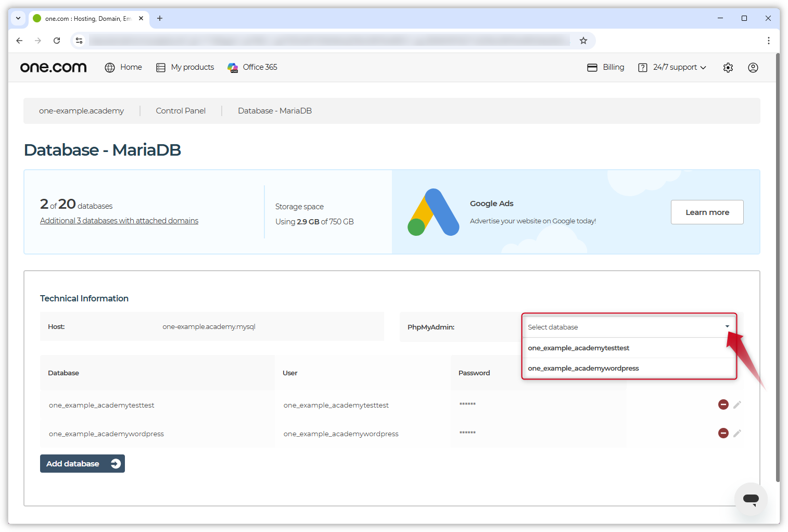
Task: Open the Home navigation item
Action: 123,67
